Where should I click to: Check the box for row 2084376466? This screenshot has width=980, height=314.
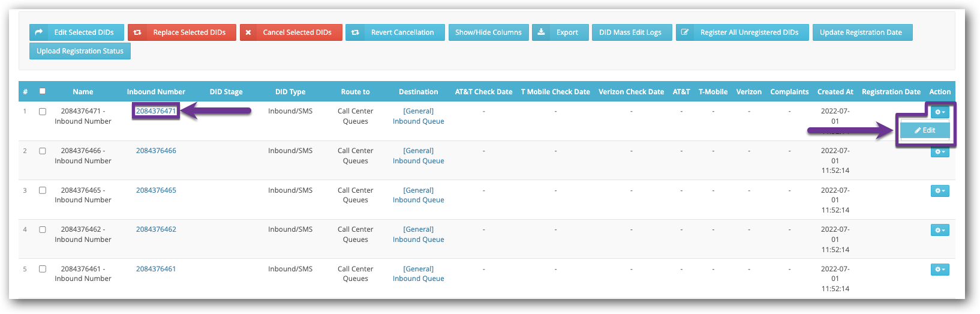(x=43, y=151)
